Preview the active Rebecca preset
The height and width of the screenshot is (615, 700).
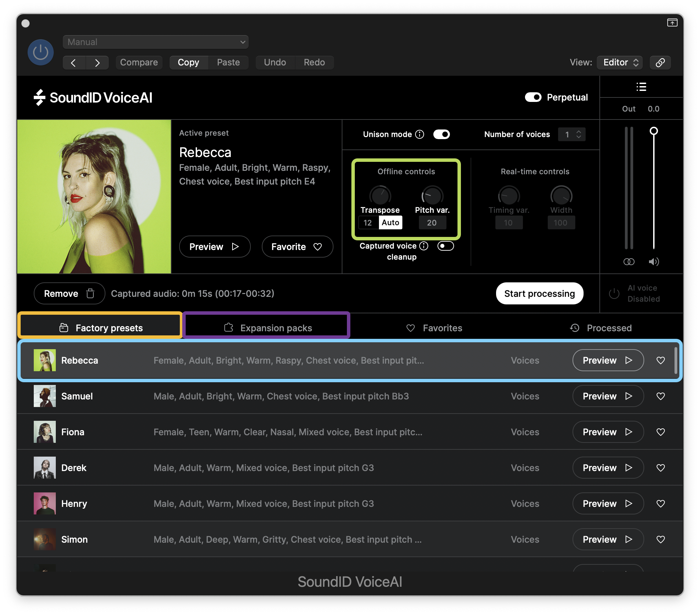[x=214, y=247]
